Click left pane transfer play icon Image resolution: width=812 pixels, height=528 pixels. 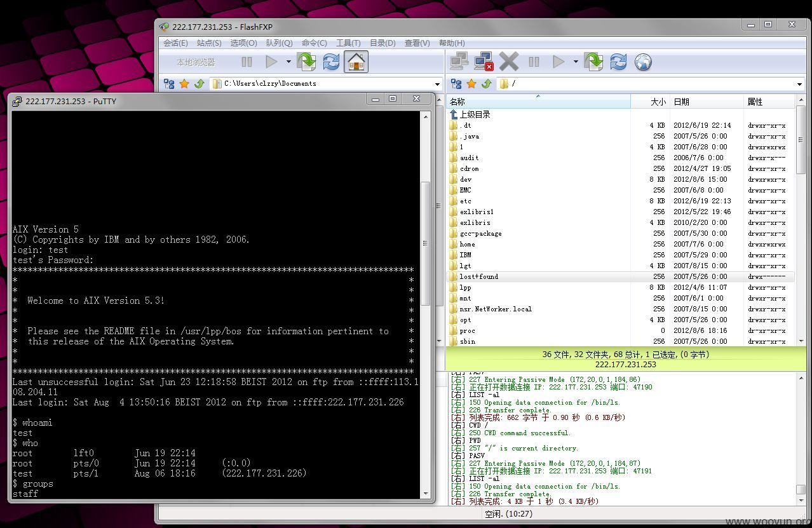(272, 62)
